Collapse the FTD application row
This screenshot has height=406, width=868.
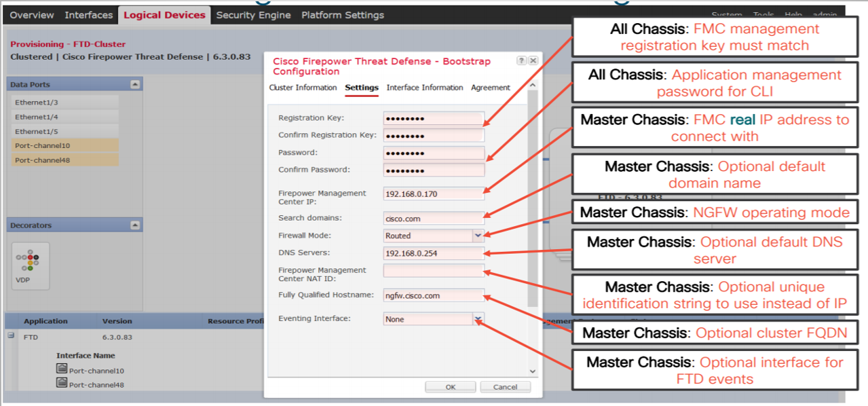coord(11,335)
